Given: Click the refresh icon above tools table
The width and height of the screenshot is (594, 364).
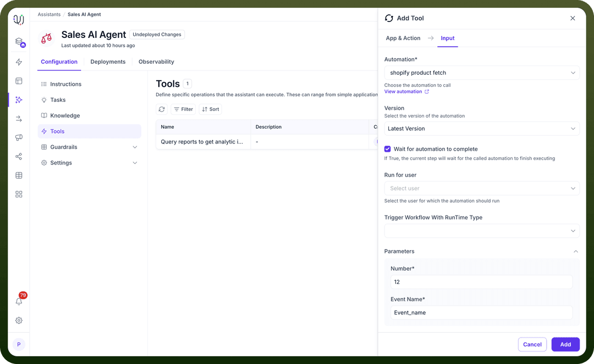Looking at the screenshot, I should [162, 109].
